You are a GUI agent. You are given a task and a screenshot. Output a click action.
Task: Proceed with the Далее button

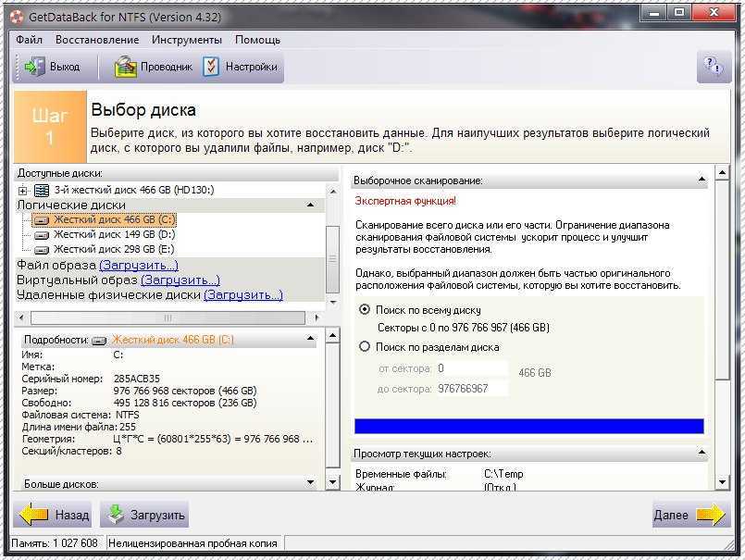[x=690, y=515]
